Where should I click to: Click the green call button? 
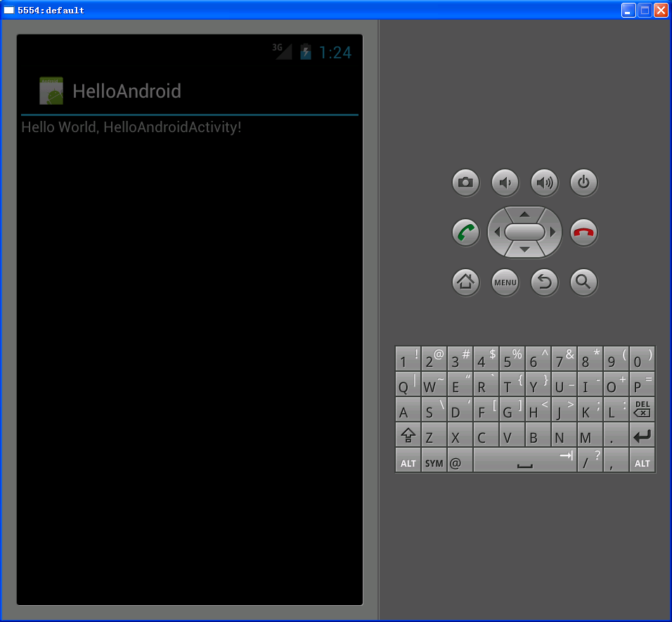click(465, 233)
